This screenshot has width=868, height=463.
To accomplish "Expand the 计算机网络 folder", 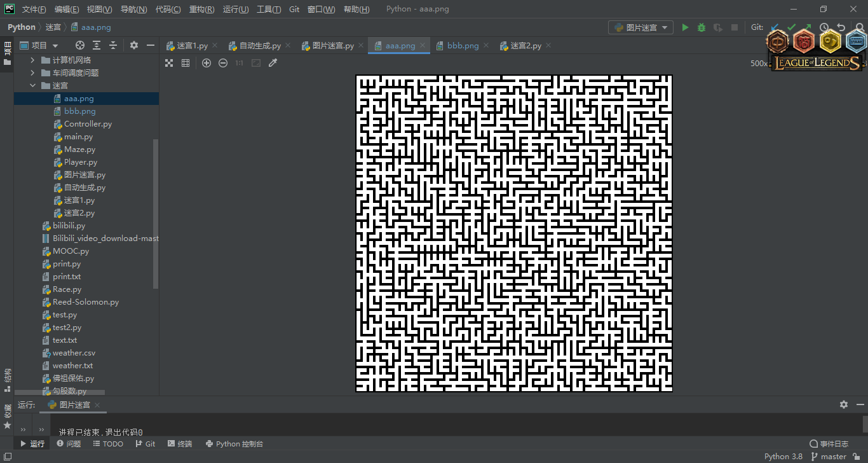I will coord(33,60).
